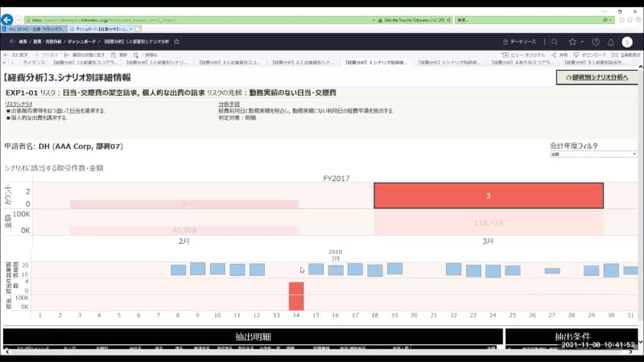Expand the sheet tabs list arrow
644x362 pixels.
coord(4,63)
